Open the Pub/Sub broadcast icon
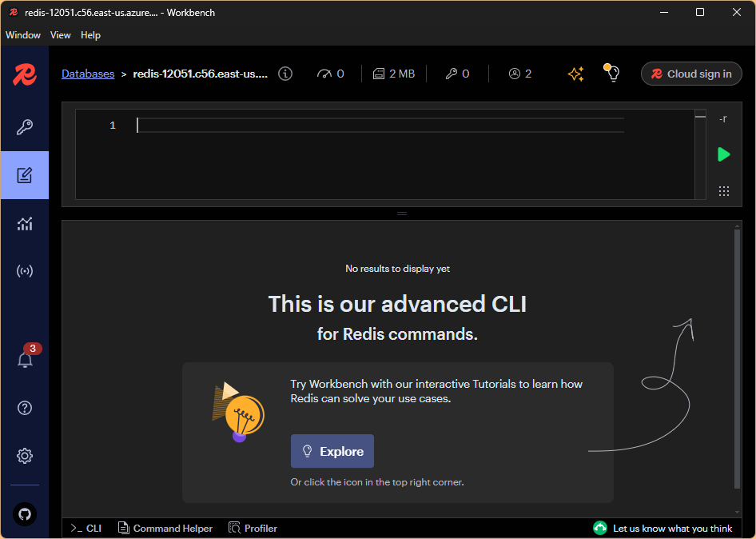 (x=25, y=271)
